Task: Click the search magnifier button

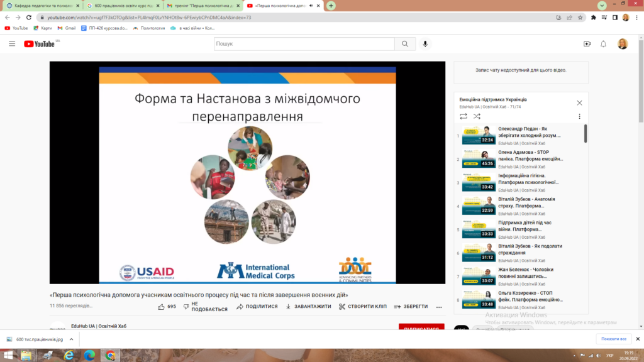Action: [404, 44]
